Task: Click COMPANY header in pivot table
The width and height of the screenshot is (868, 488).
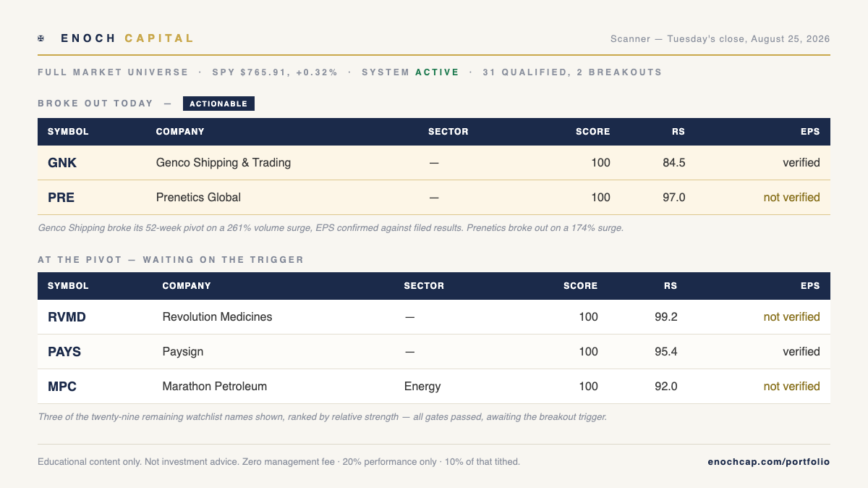Action: [x=187, y=286]
